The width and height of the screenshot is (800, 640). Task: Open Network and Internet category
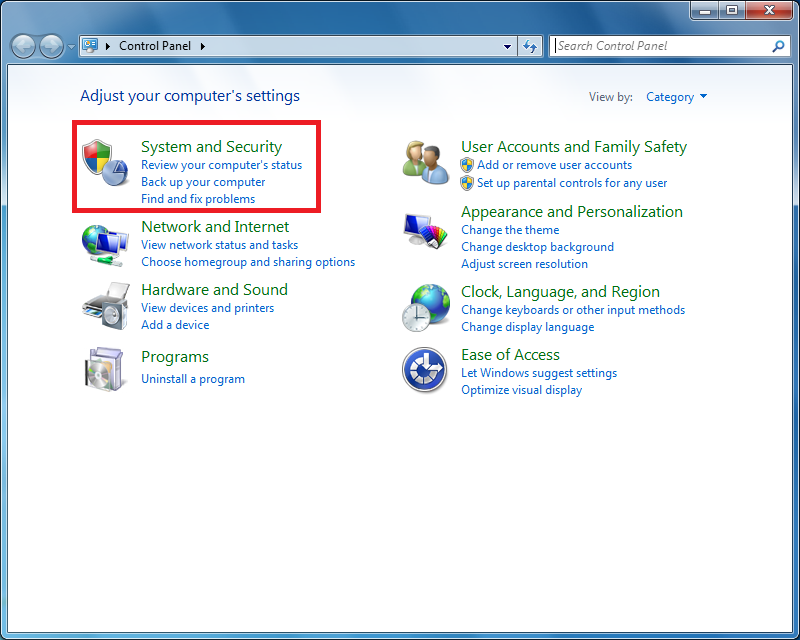[215, 227]
